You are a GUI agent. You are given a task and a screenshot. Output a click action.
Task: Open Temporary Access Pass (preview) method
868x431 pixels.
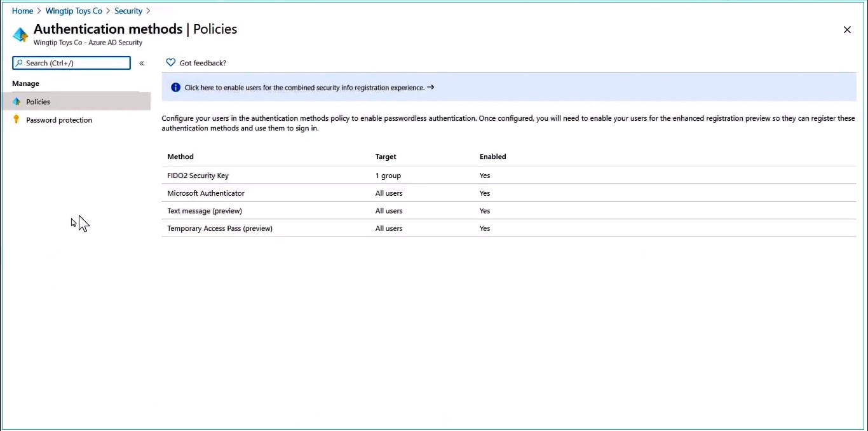coord(220,228)
